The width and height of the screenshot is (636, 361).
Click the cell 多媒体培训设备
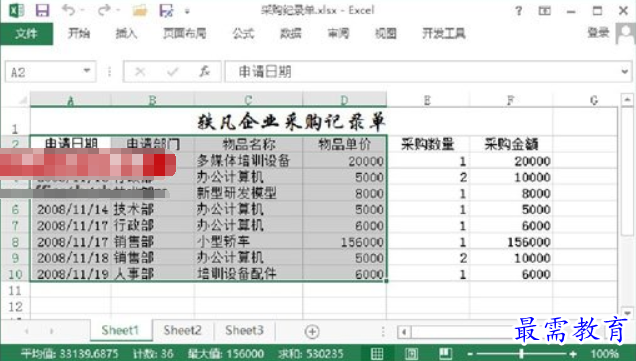[248, 161]
